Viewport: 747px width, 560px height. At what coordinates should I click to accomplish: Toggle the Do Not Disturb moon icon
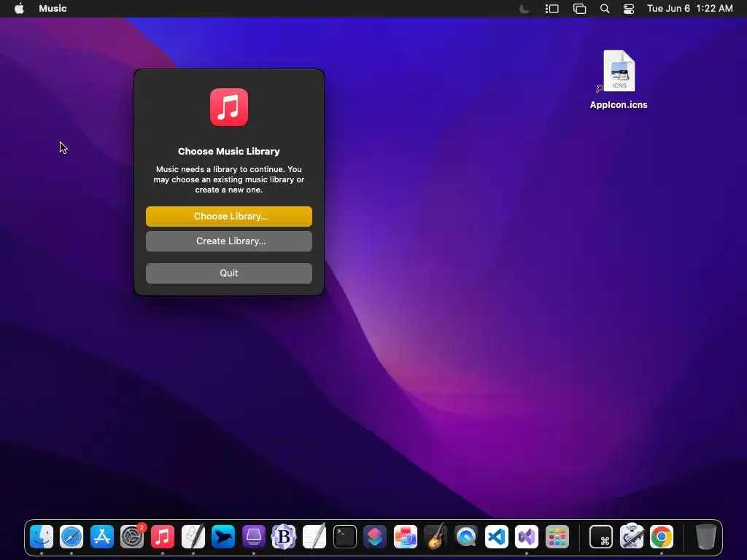point(524,9)
